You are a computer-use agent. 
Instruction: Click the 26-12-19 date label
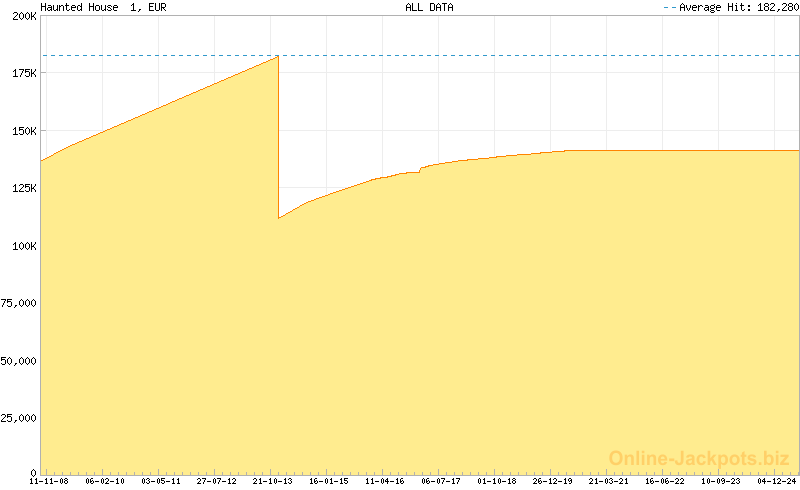553,481
